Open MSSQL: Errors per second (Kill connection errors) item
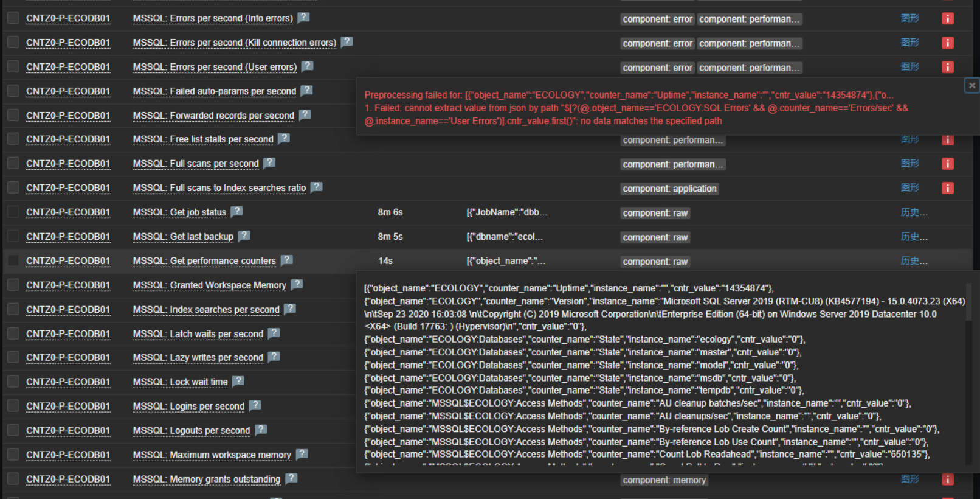 [x=235, y=43]
